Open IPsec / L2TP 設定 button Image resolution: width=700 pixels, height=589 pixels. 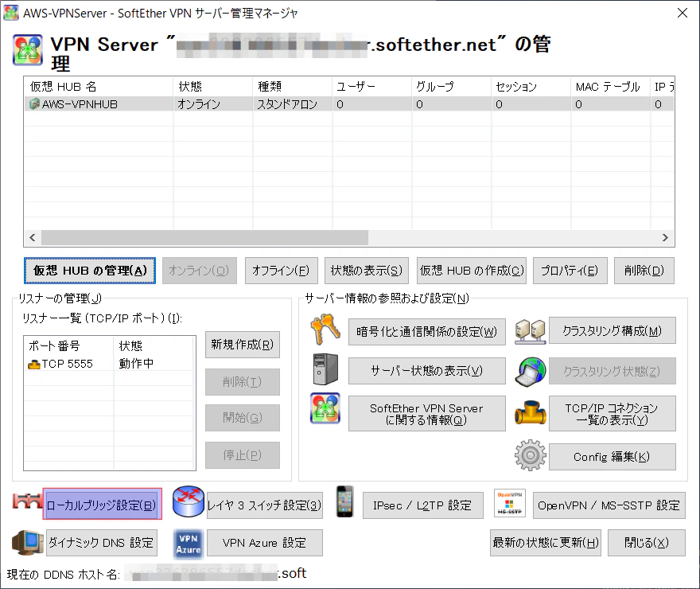[422, 505]
